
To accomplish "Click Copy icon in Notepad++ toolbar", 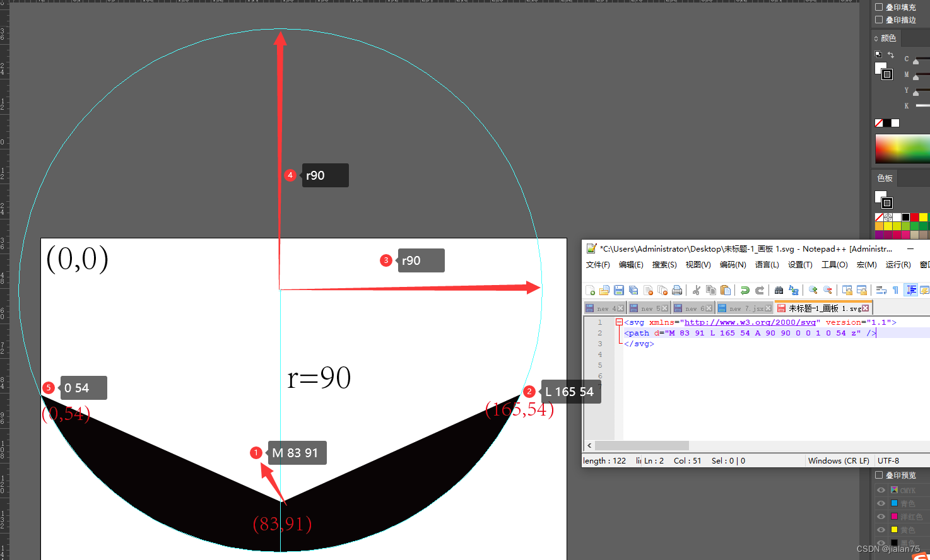I will click(711, 290).
